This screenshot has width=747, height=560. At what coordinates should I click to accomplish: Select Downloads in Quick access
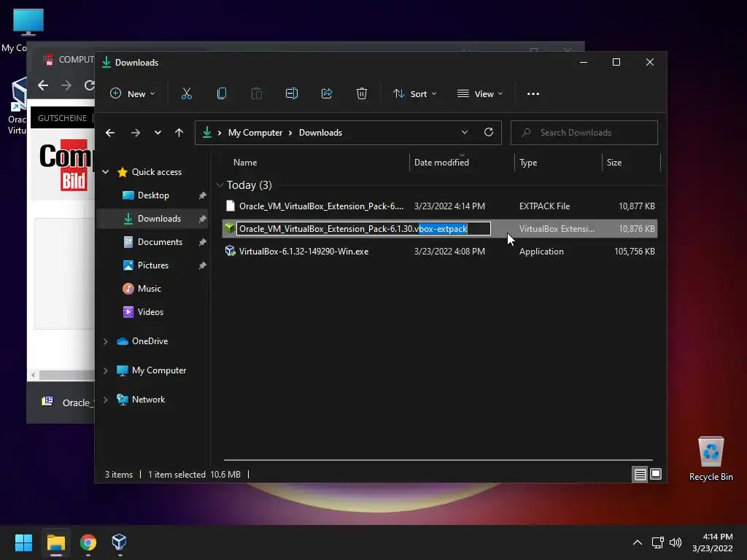tap(152, 219)
